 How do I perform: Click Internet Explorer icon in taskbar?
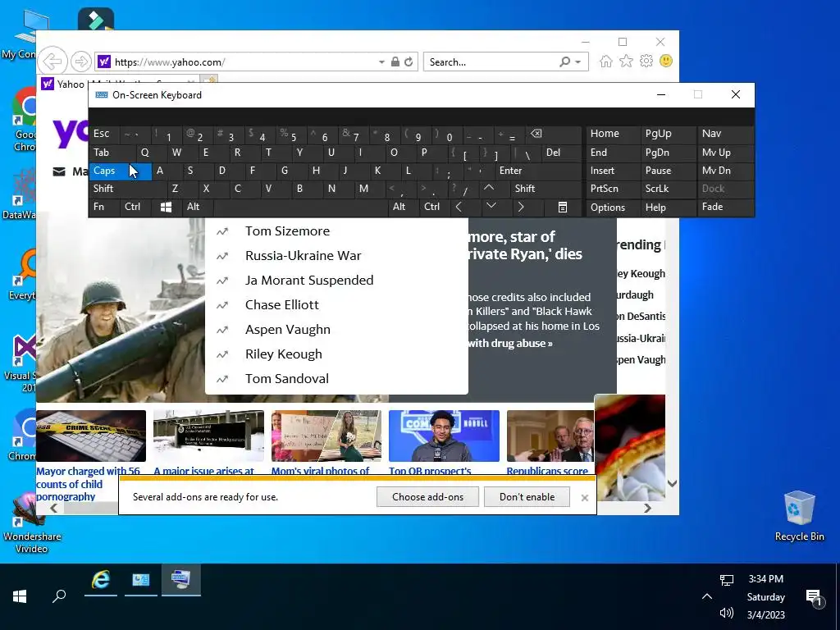[x=101, y=580]
